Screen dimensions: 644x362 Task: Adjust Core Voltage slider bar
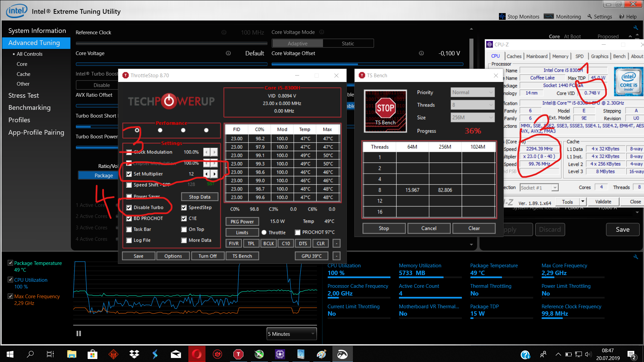(172, 64)
